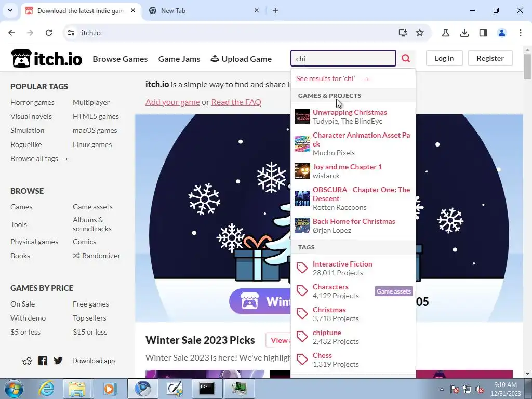The width and height of the screenshot is (532, 399).
Task: Click the Unwrapping Christmas thumbnail
Action: 302,116
